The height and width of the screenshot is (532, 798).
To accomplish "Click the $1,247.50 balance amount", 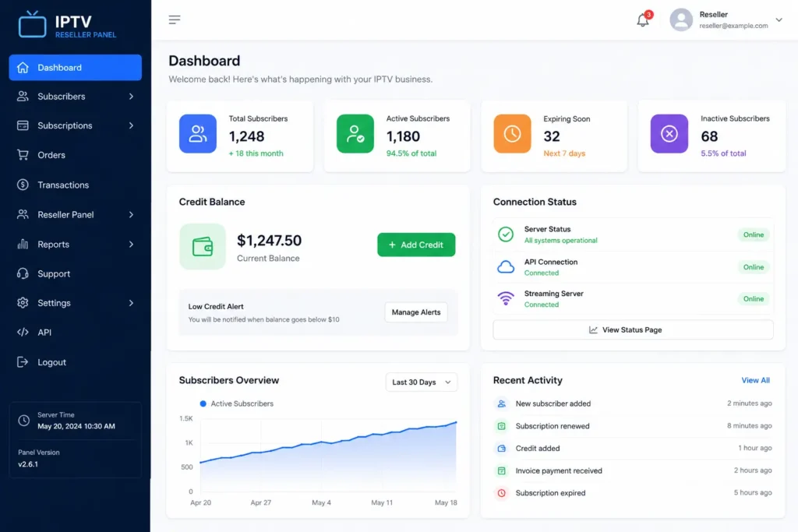I will click(269, 240).
